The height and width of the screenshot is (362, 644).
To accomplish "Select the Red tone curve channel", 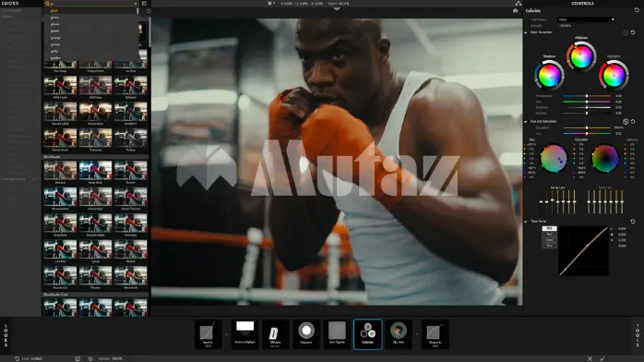I will [550, 235].
